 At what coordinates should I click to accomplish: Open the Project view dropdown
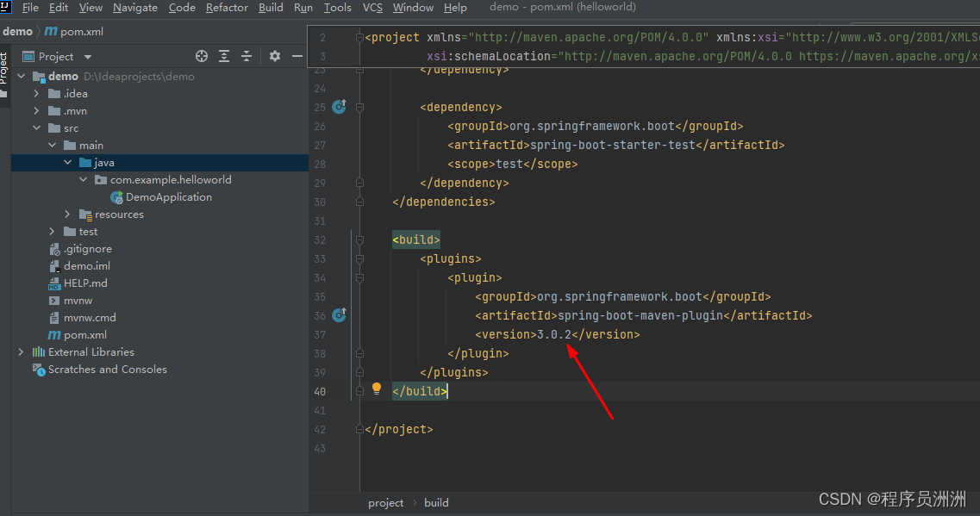tap(88, 57)
